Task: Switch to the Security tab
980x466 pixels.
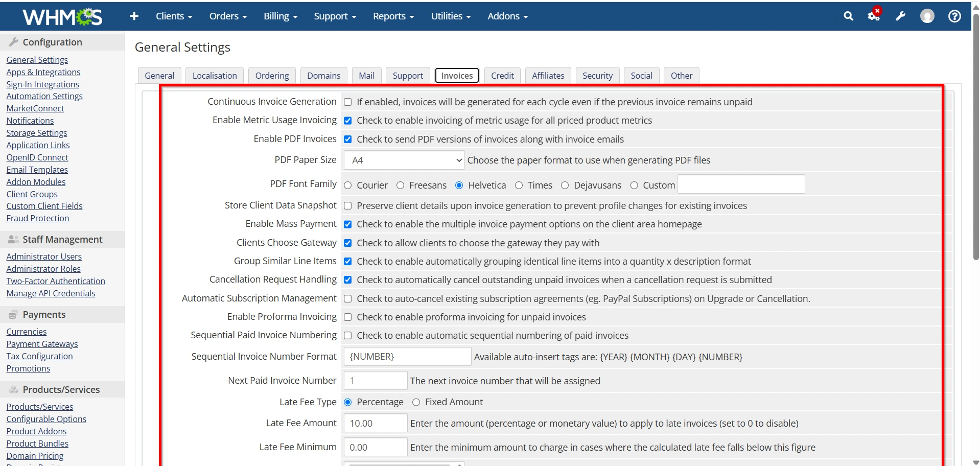Action: (x=598, y=76)
